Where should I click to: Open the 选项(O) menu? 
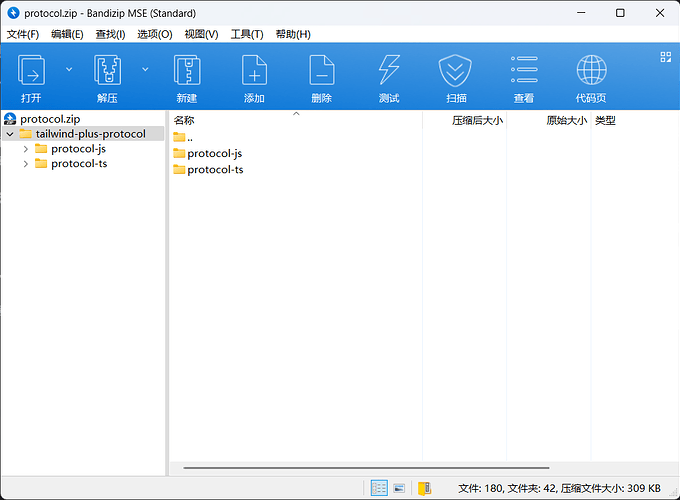click(x=155, y=34)
